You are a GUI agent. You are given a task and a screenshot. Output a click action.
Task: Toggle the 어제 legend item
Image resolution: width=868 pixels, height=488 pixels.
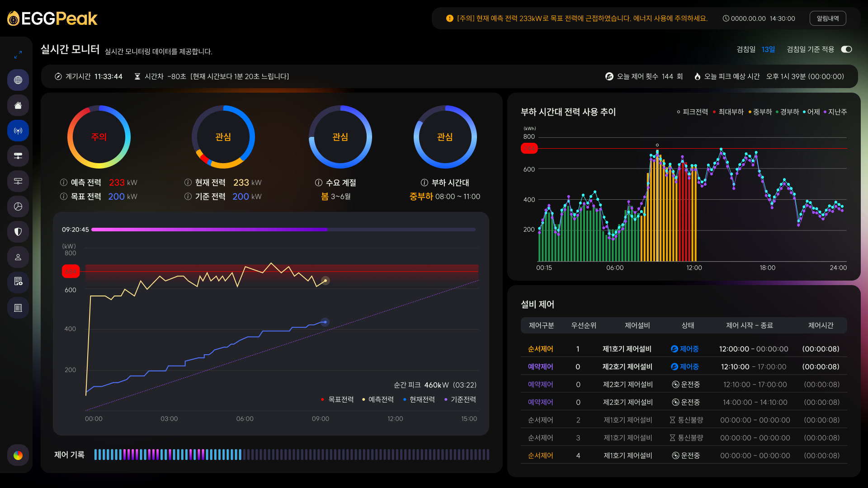click(811, 112)
